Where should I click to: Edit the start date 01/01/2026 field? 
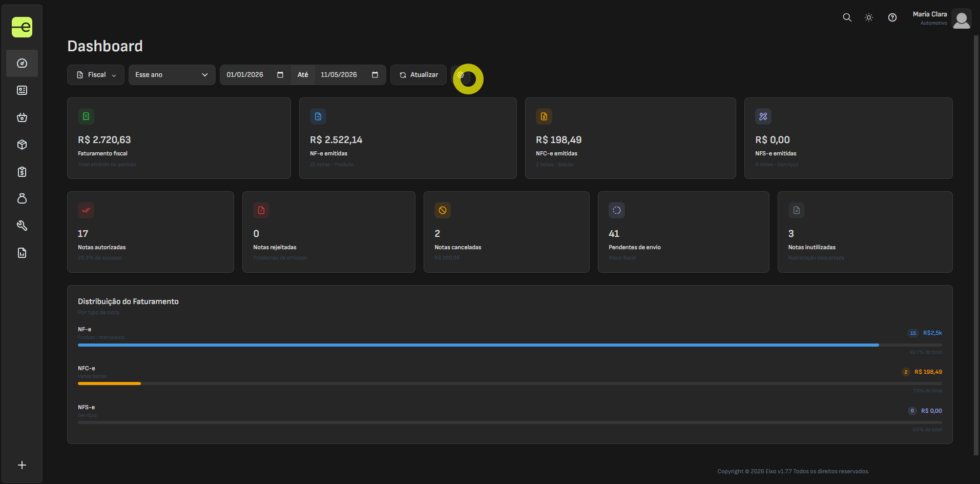coord(255,75)
